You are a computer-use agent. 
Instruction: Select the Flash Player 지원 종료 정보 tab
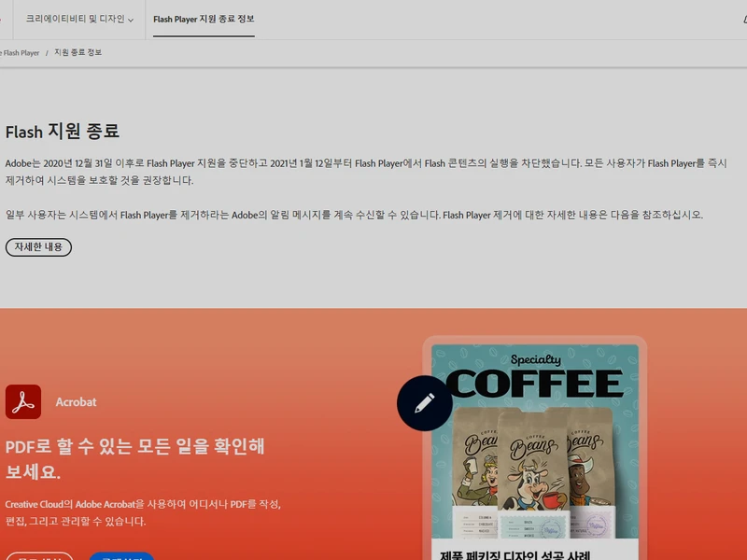(x=204, y=19)
